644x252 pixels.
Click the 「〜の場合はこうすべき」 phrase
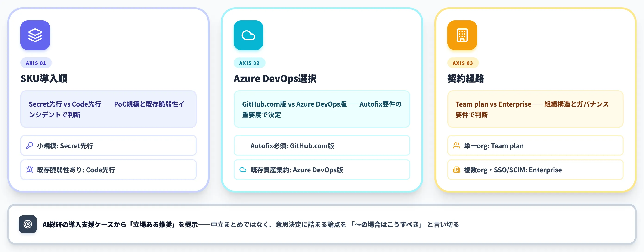[x=387, y=224]
